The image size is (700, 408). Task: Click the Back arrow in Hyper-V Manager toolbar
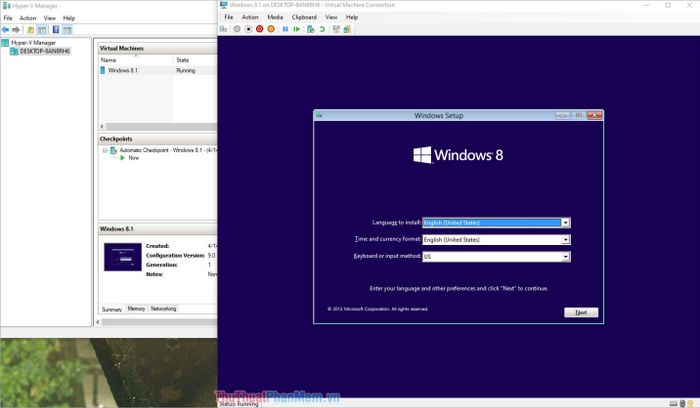click(x=5, y=30)
